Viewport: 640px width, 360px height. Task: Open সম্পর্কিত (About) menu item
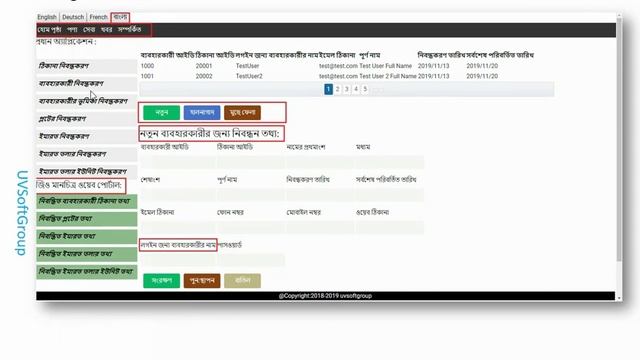pyautogui.click(x=129, y=30)
